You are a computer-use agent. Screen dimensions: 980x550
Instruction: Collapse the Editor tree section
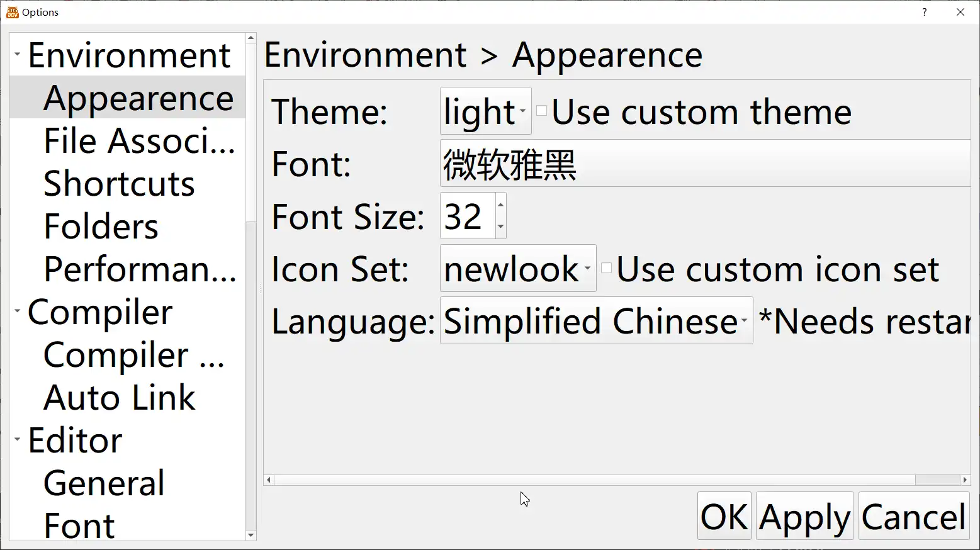click(x=17, y=440)
